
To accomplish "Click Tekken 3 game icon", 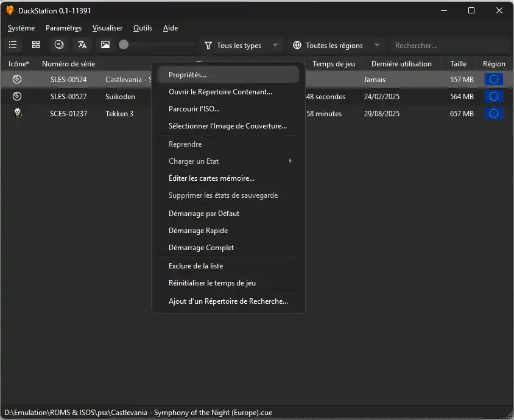I will tap(18, 113).
